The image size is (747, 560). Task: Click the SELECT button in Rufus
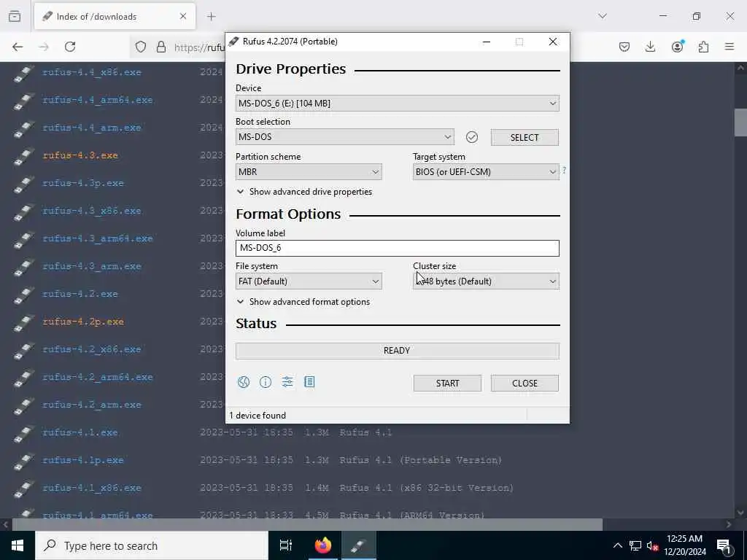point(525,138)
